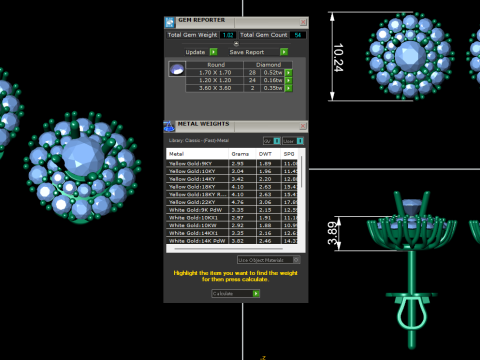The image size is (480, 360).
Task: Close the Gem Reporter panel
Action: 303,22
